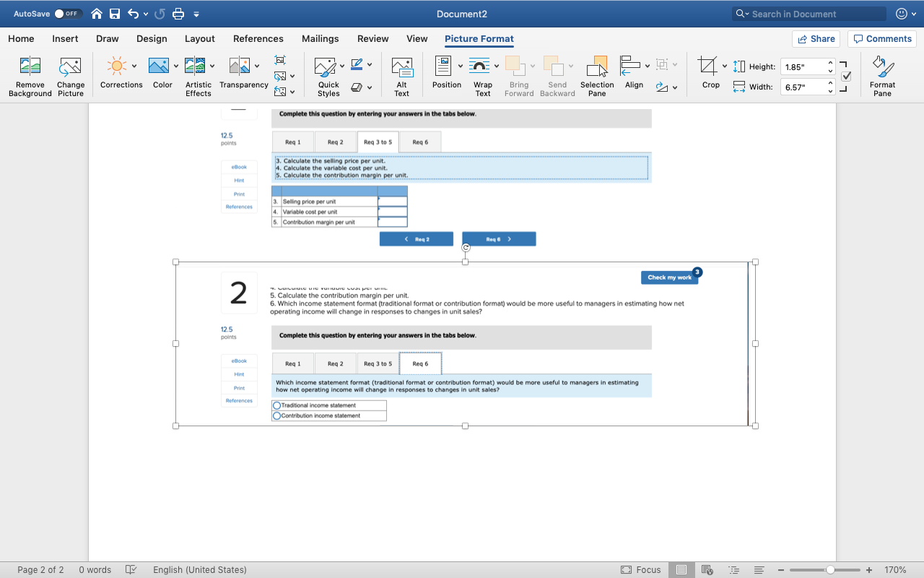Switch to the Design tab

point(152,39)
